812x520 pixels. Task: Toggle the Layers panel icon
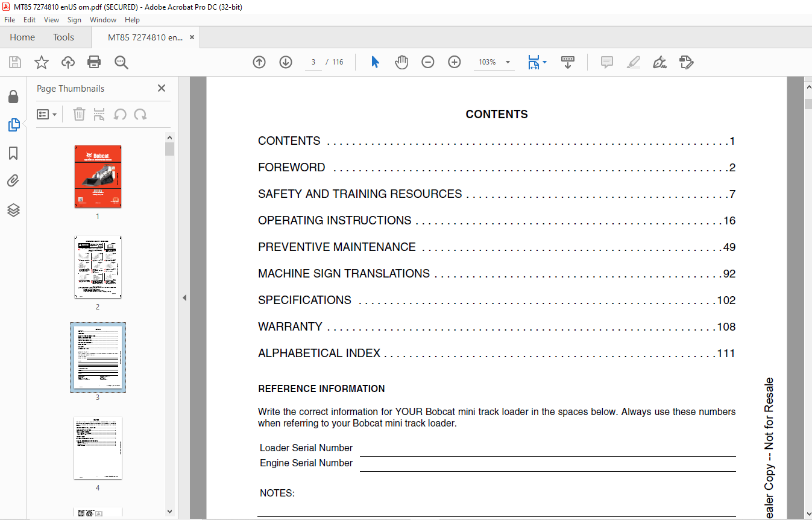tap(13, 210)
